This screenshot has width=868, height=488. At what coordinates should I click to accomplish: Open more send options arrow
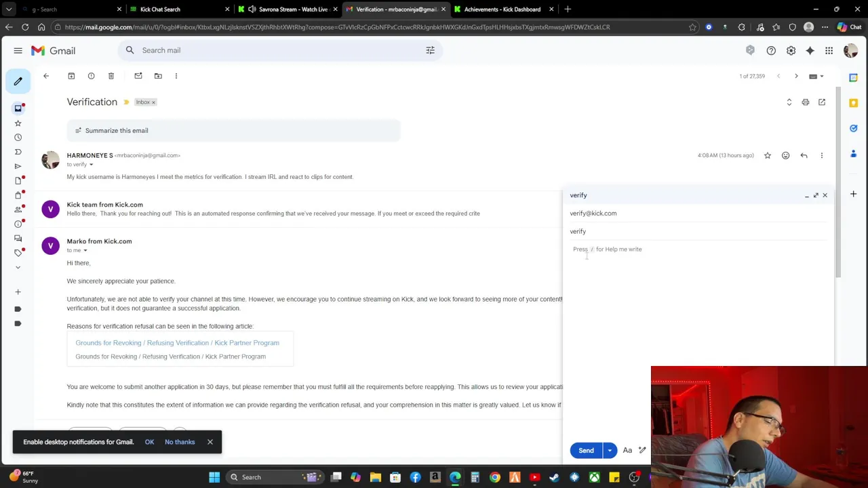(610, 450)
